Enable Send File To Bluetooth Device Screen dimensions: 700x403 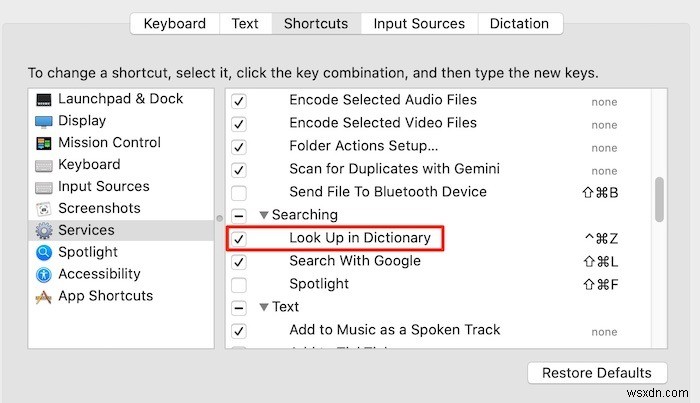coord(239,192)
